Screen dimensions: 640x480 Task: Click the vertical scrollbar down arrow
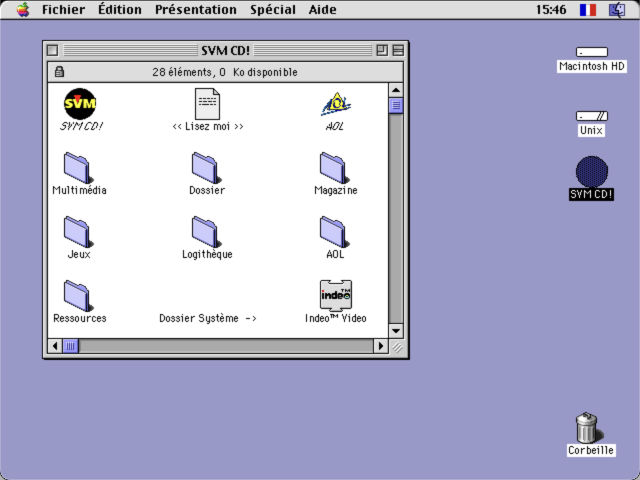click(x=396, y=331)
